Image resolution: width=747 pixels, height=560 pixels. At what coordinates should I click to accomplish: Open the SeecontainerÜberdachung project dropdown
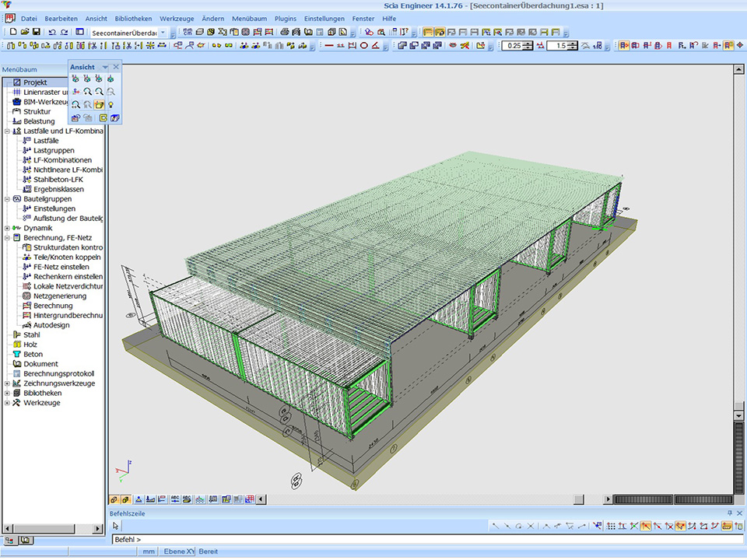click(163, 33)
